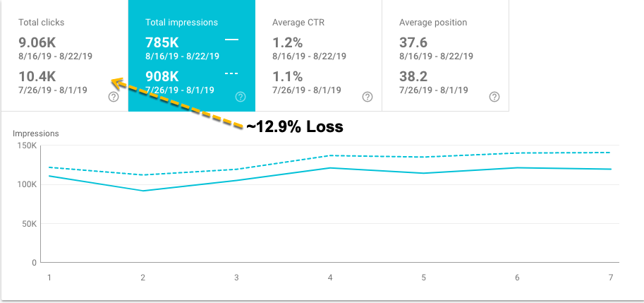This screenshot has height=303, width=644.
Task: Select the day 2 label on x-axis
Action: pos(143,278)
